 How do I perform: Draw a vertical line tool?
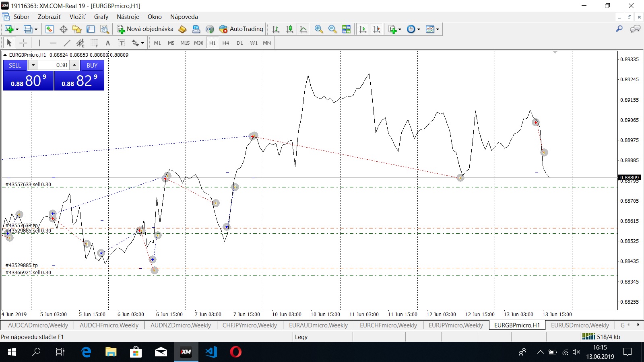coord(39,43)
